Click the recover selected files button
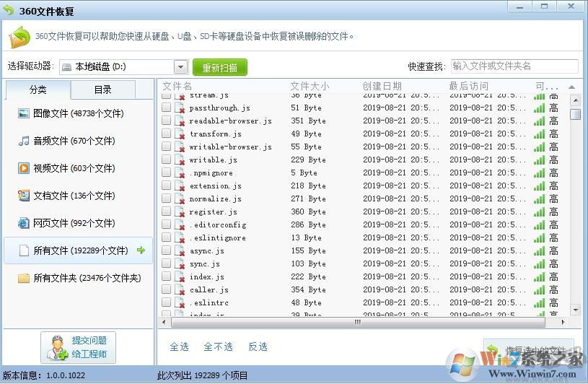 tap(529, 351)
